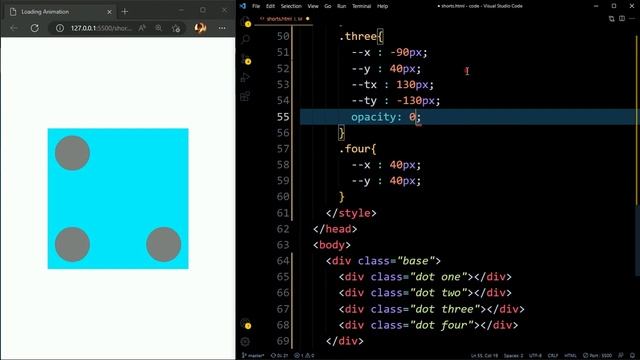
Task: Open Manage gear icon in VS Code
Action: [245, 342]
